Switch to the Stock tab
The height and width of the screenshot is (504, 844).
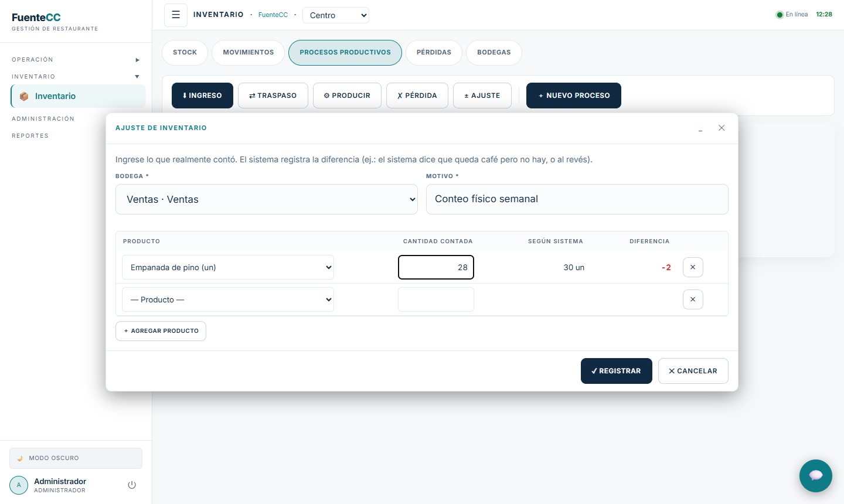coord(185,53)
